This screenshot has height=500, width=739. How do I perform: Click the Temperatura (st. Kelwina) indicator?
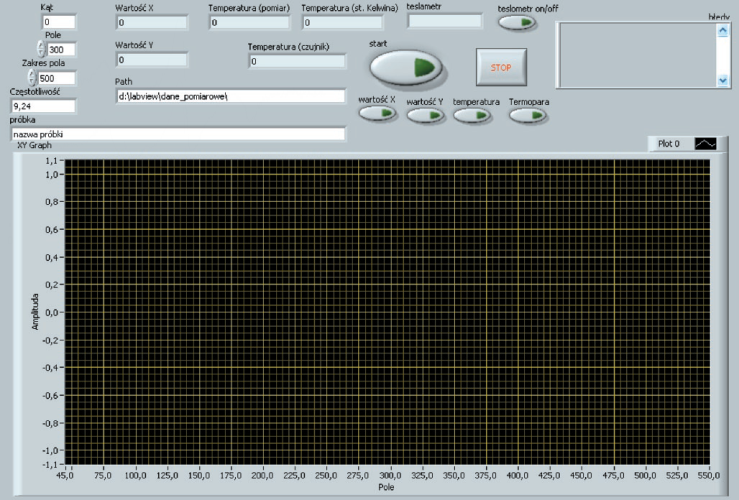[342, 22]
